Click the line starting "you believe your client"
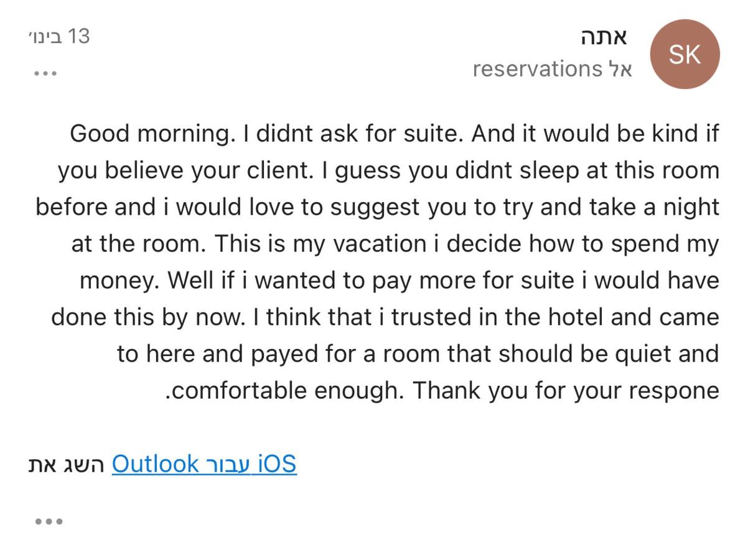 pos(388,170)
